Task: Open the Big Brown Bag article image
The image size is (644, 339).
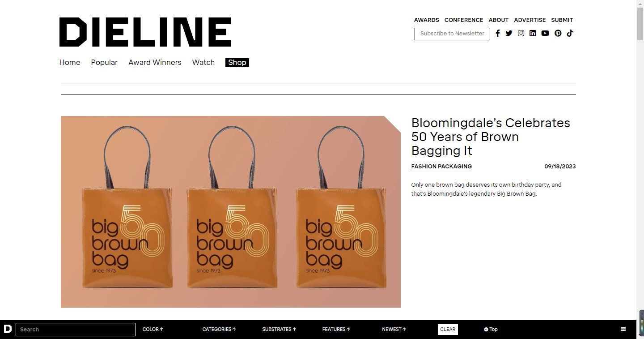Action: 231,212
